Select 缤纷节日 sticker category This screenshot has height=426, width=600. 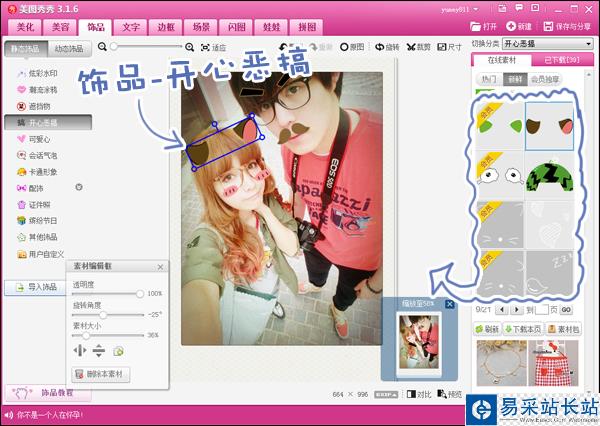[37, 221]
